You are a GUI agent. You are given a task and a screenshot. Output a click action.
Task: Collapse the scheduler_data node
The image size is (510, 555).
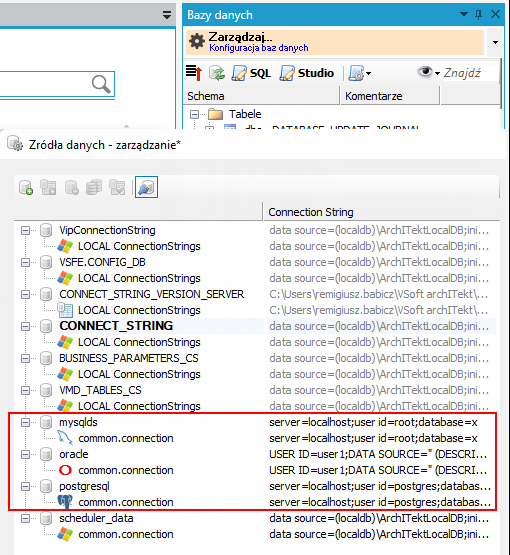point(25,519)
